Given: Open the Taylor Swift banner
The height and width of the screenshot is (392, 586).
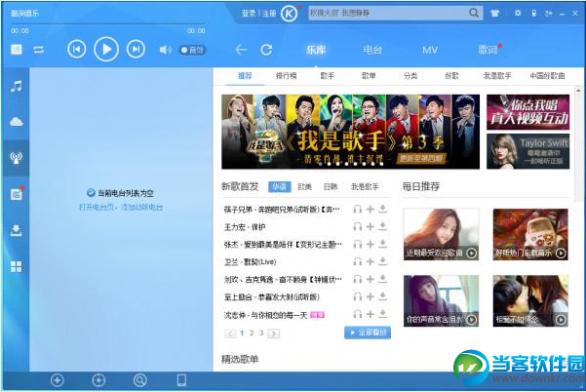Looking at the screenshot, I should pyautogui.click(x=528, y=151).
